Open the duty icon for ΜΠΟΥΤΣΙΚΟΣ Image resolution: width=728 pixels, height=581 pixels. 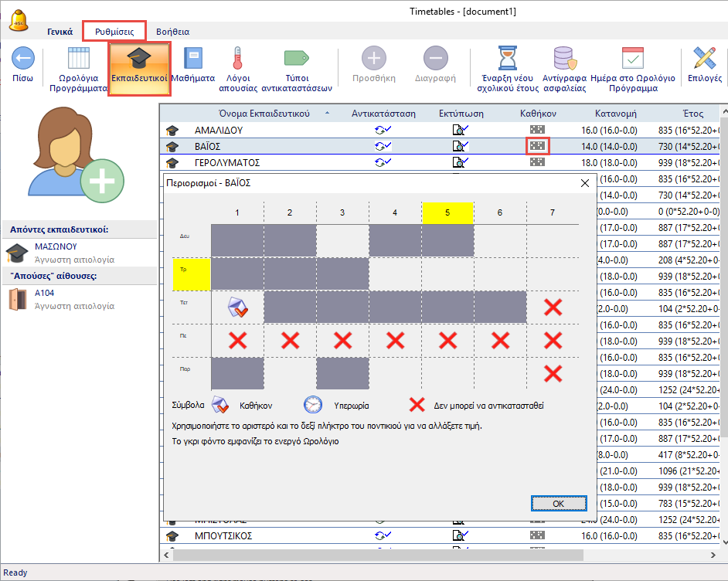pos(537,535)
